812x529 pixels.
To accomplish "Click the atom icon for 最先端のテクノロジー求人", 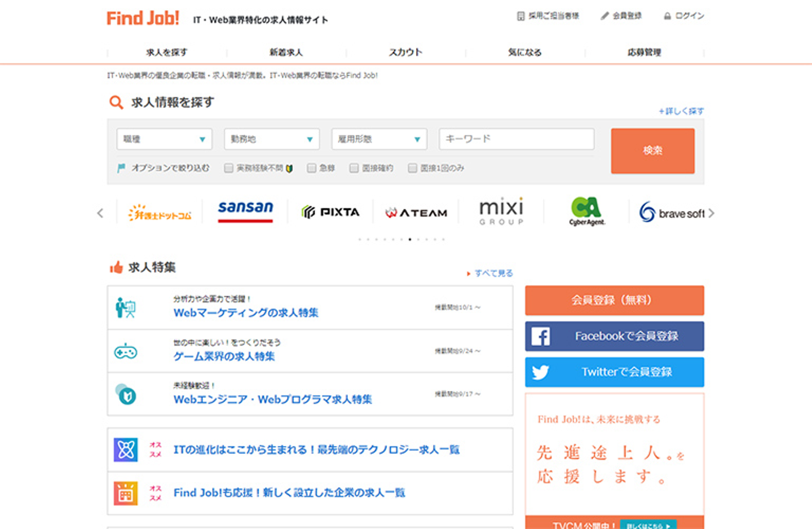I will (x=126, y=449).
